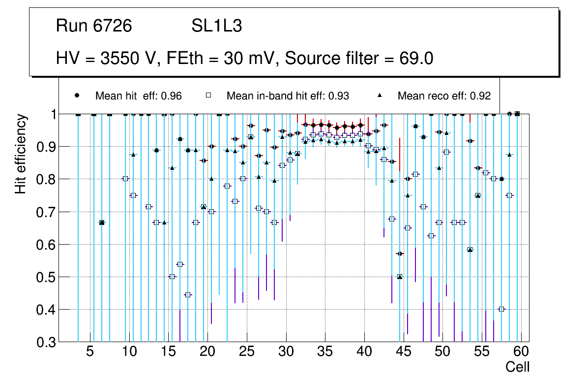Click the HV and source filter settings line

click(x=244, y=59)
